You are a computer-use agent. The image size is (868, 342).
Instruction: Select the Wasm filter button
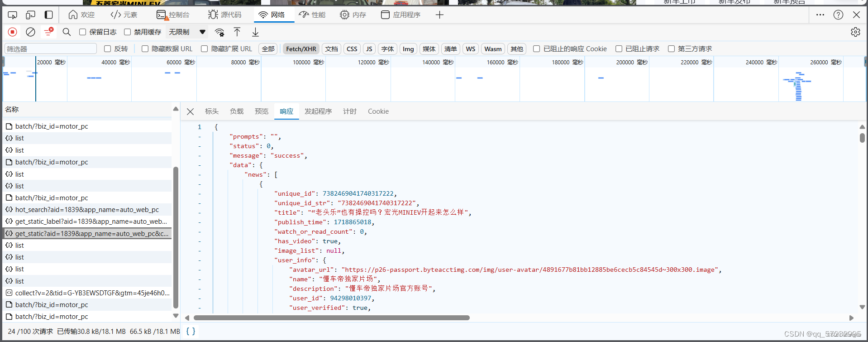click(x=493, y=49)
